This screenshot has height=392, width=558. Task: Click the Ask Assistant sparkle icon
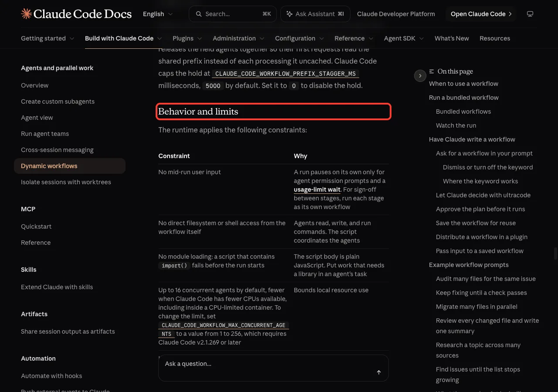point(289,14)
